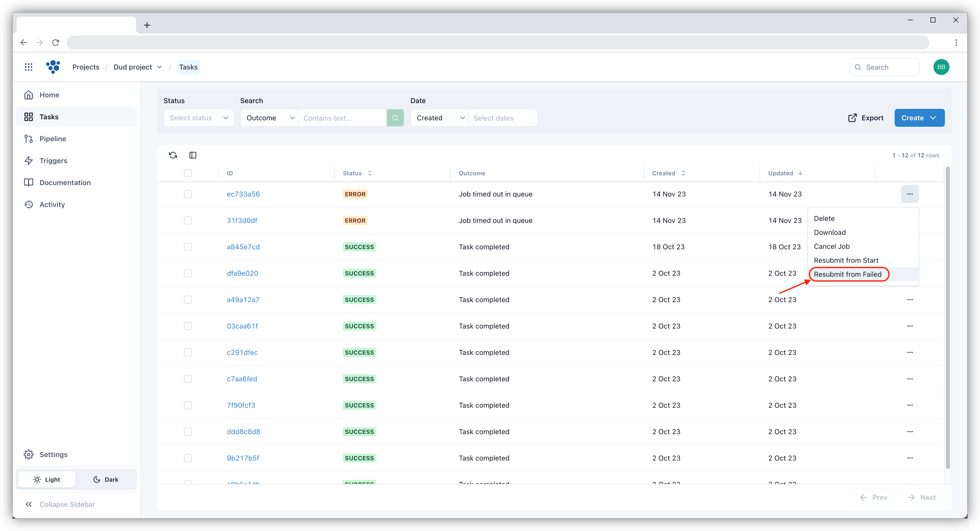The height and width of the screenshot is (531, 980).
Task: Open row actions for task a49a12a7
Action: [910, 300]
